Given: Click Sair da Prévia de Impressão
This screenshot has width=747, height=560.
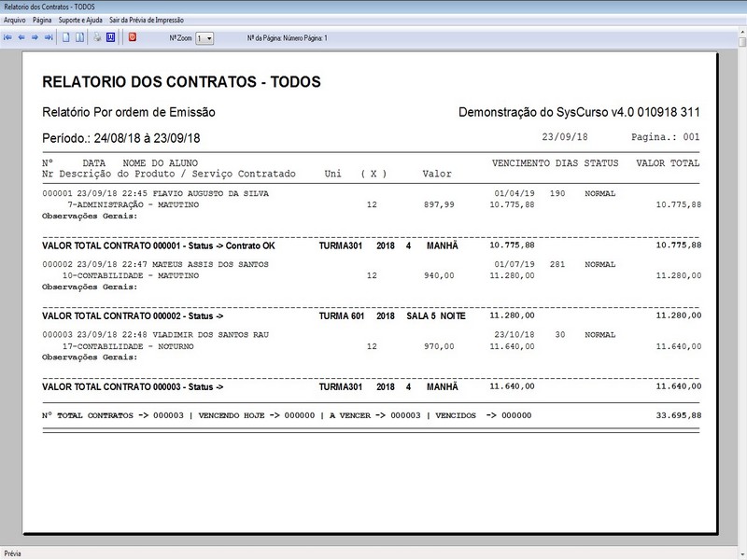Looking at the screenshot, I should (x=147, y=20).
